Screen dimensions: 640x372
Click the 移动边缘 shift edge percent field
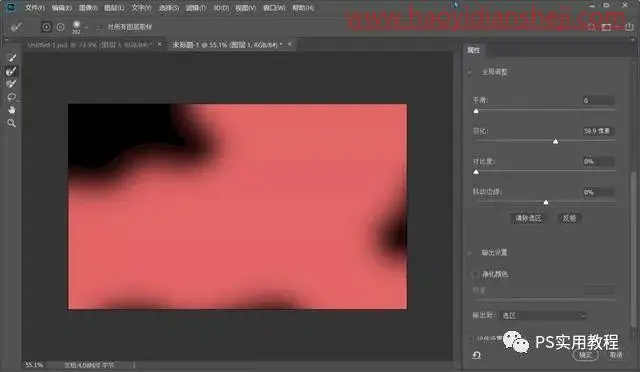coord(598,192)
